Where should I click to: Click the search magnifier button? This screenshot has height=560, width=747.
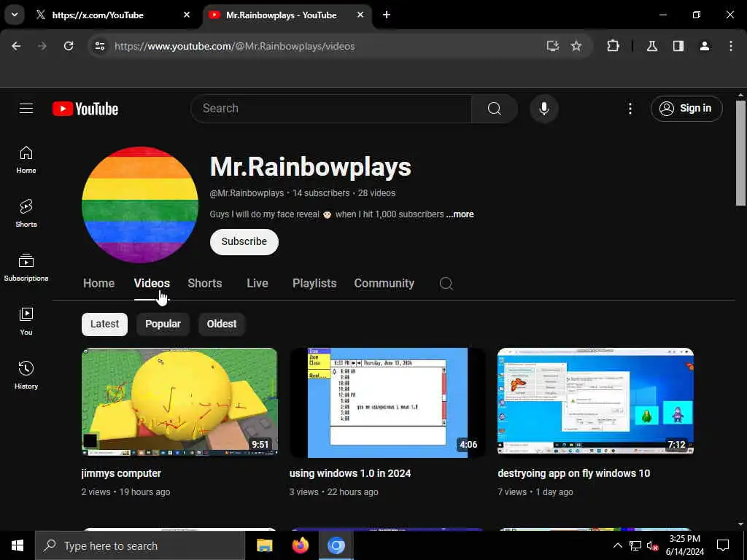pyautogui.click(x=494, y=109)
